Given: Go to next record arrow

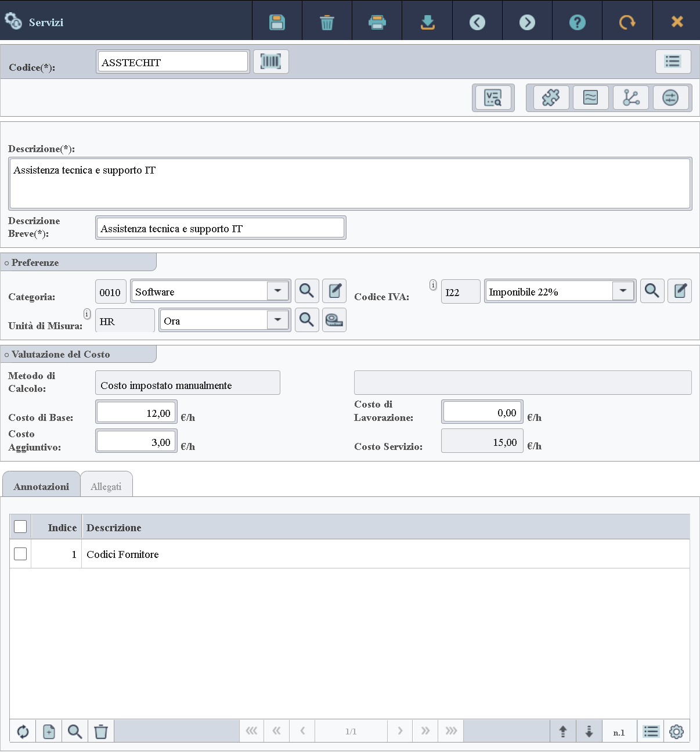Looking at the screenshot, I should (x=527, y=22).
